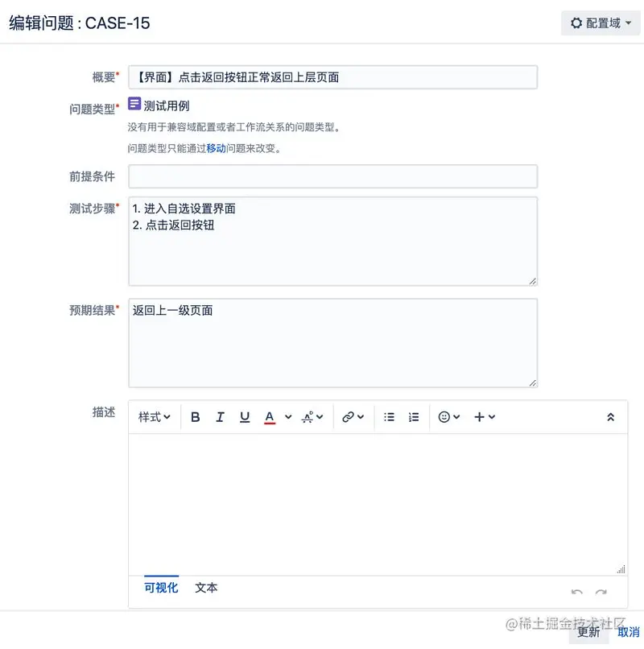Screen dimensions: 644x649
Task: Click the undo arrow below the editor
Action: [x=577, y=592]
